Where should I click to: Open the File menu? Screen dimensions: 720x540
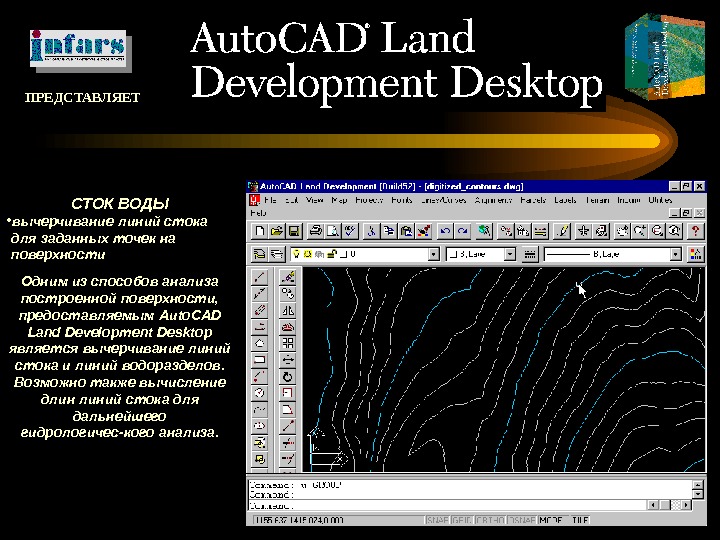(x=270, y=200)
